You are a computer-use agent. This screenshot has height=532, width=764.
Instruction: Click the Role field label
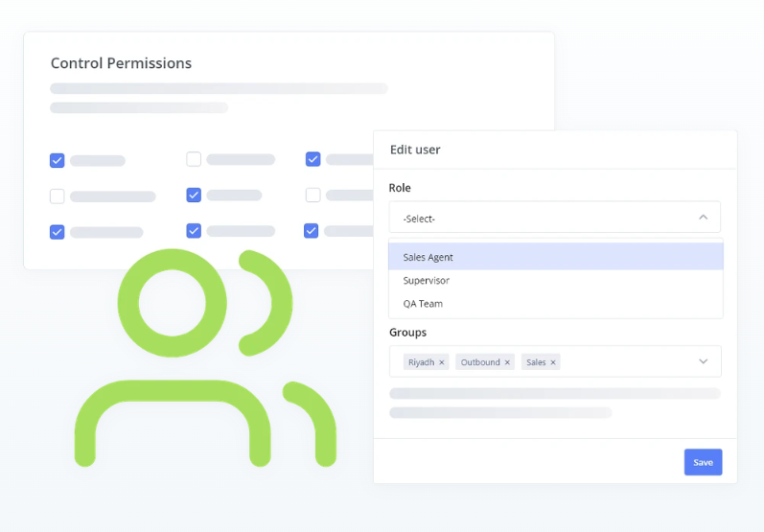tap(400, 188)
